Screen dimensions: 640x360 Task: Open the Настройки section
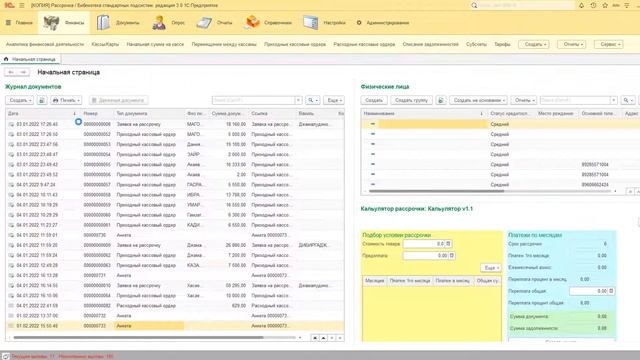324,23
